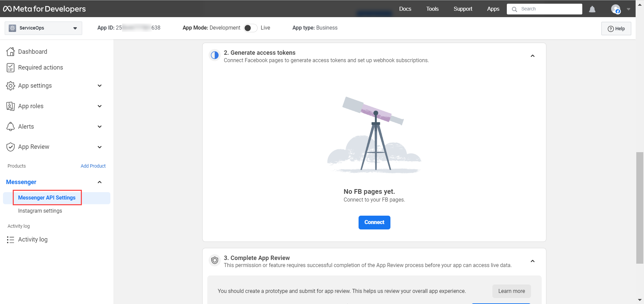
Task: Collapse the Messenger product section
Action: click(x=100, y=182)
